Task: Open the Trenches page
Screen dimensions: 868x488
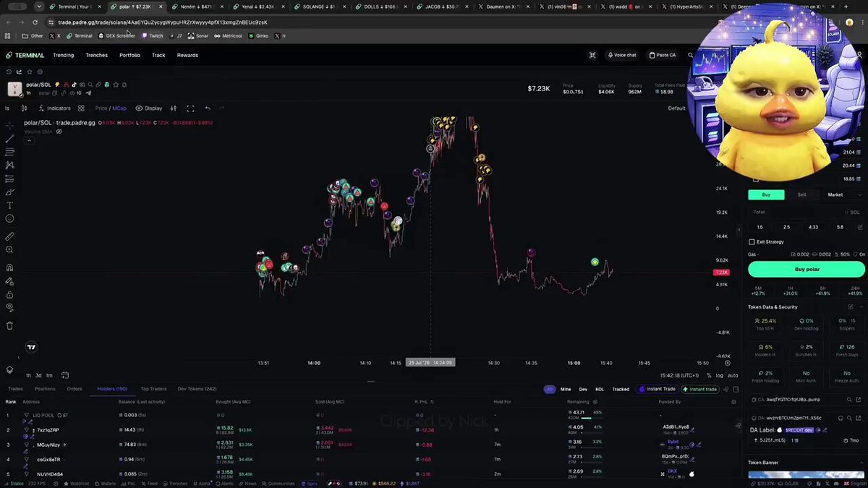Action: tap(96, 55)
